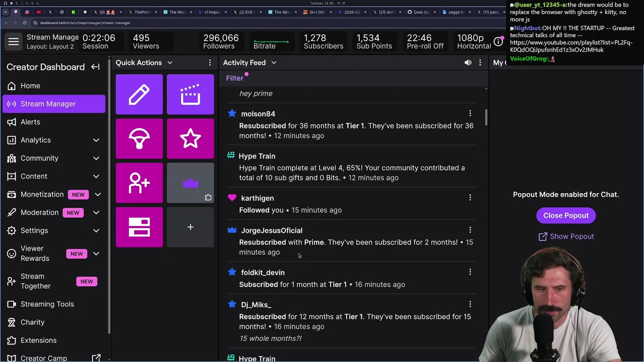Click the Home house icon

click(x=12, y=86)
